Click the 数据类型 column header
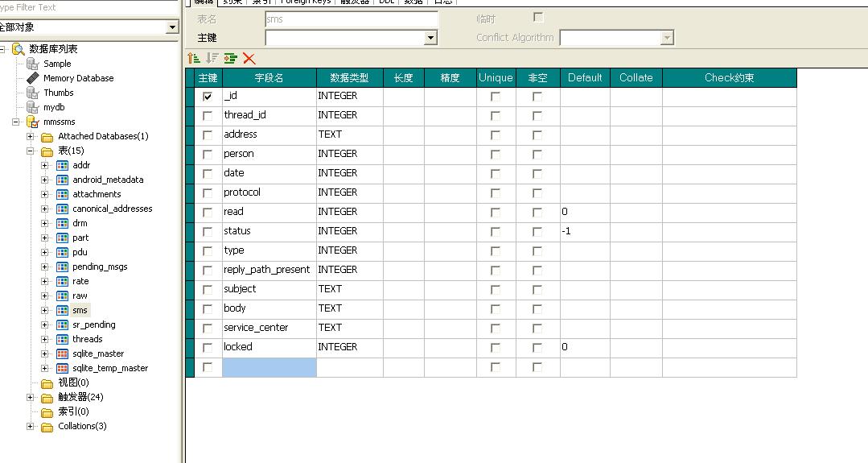Image resolution: width=868 pixels, height=463 pixels. [x=349, y=78]
